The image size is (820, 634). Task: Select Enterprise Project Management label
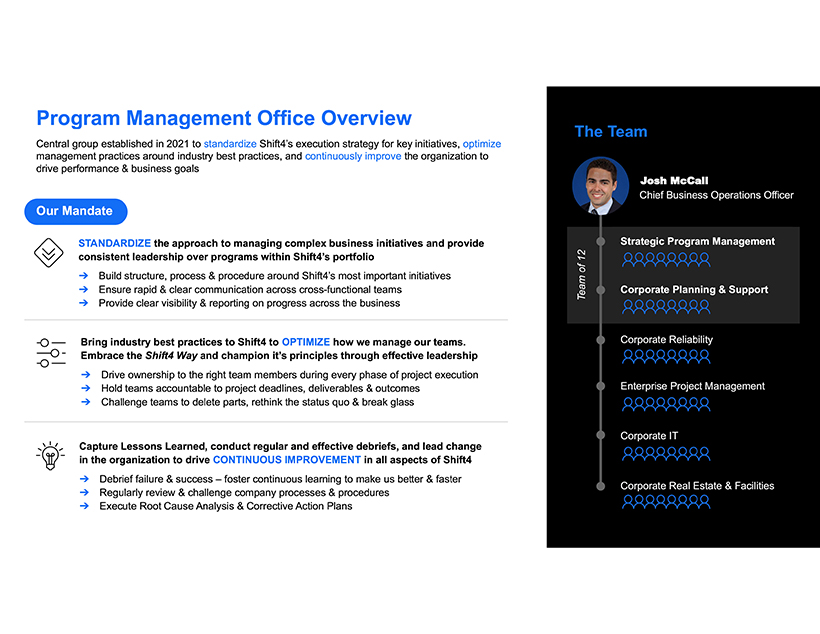click(692, 386)
